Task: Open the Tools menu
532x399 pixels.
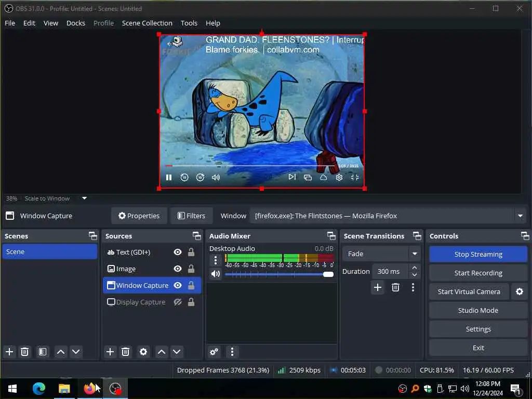Action: 189,23
